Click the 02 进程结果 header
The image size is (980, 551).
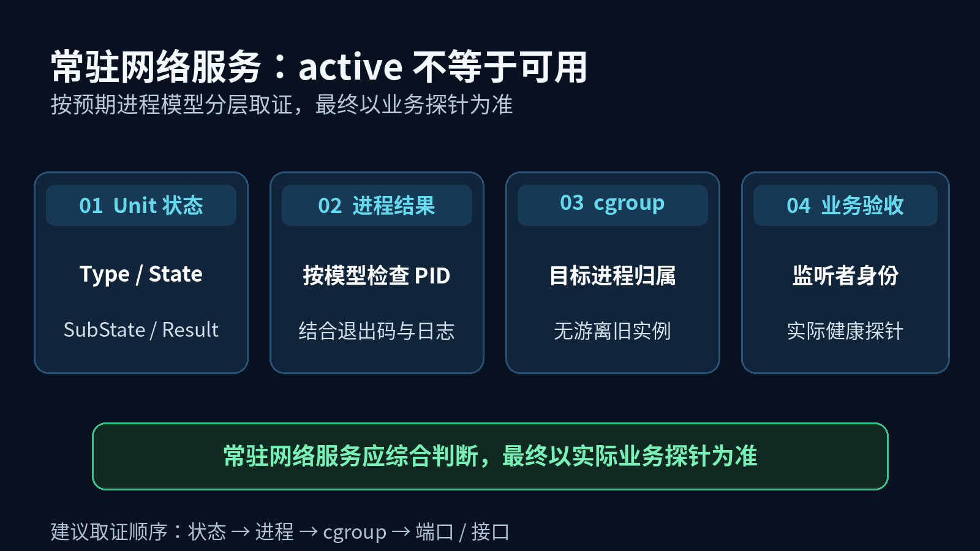pyautogui.click(x=377, y=205)
